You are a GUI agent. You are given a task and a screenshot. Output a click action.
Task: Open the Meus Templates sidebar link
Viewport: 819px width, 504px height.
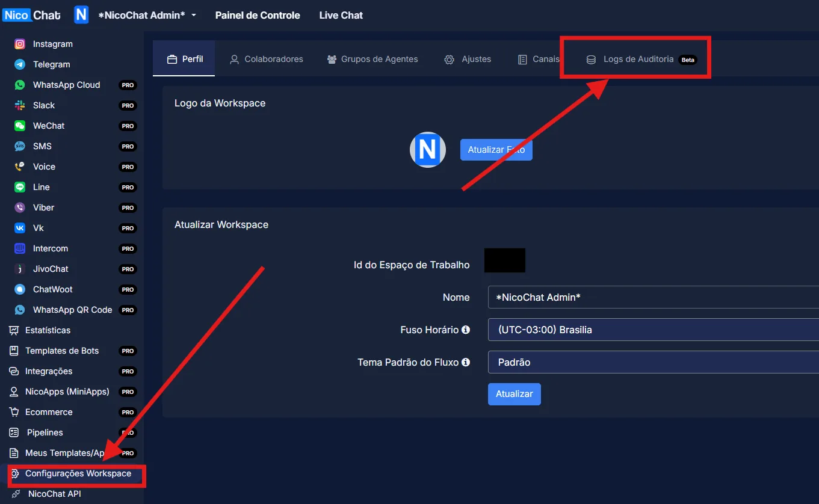65,453
